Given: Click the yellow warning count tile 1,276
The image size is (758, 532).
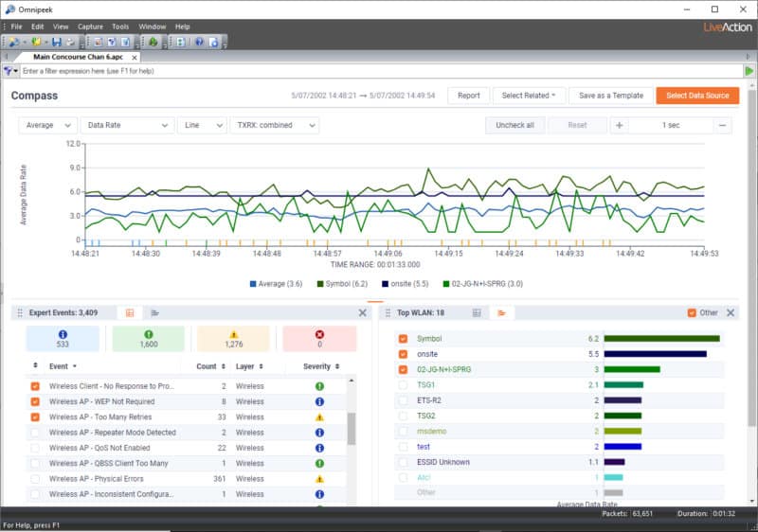Looking at the screenshot, I should (x=233, y=339).
